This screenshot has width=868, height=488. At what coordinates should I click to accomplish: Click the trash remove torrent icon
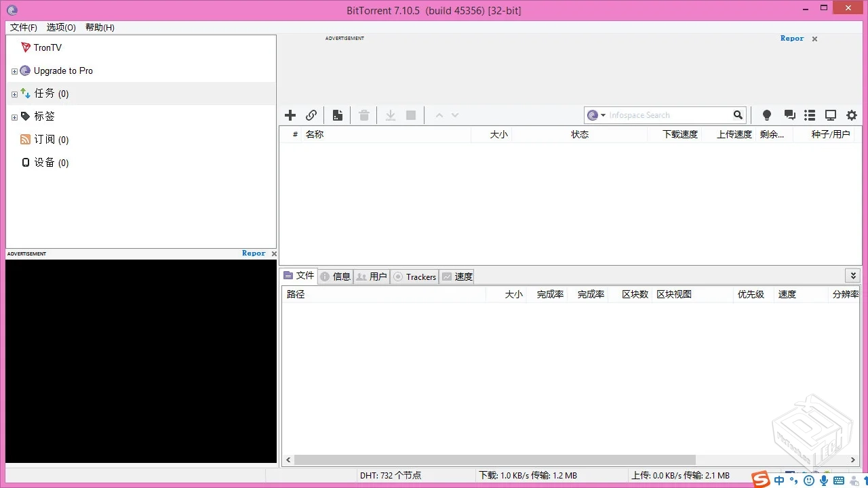364,115
